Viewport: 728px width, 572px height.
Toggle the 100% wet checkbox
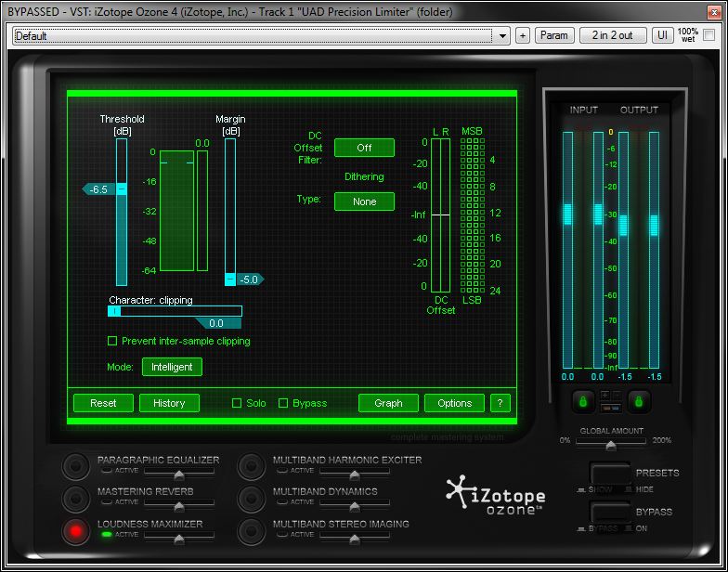point(709,35)
